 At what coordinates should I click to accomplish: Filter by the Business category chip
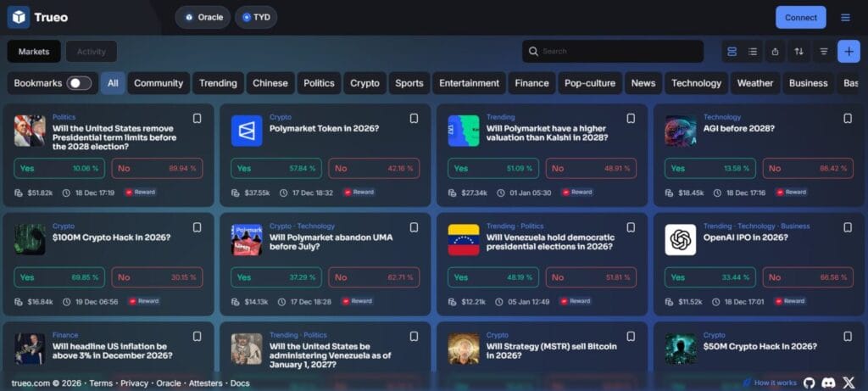pos(808,83)
